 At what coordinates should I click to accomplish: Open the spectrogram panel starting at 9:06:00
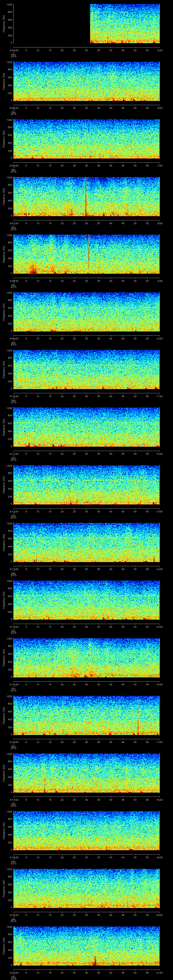[87, 139]
